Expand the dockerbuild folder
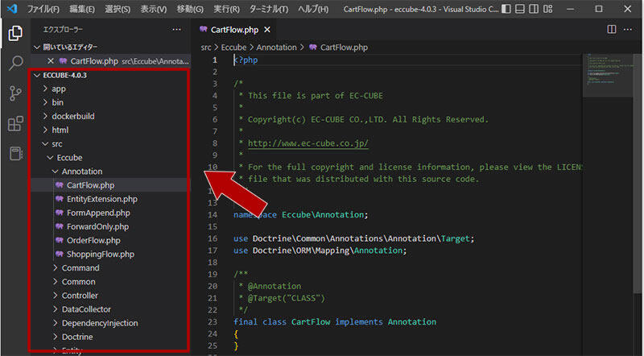The width and height of the screenshot is (644, 356). tap(73, 116)
